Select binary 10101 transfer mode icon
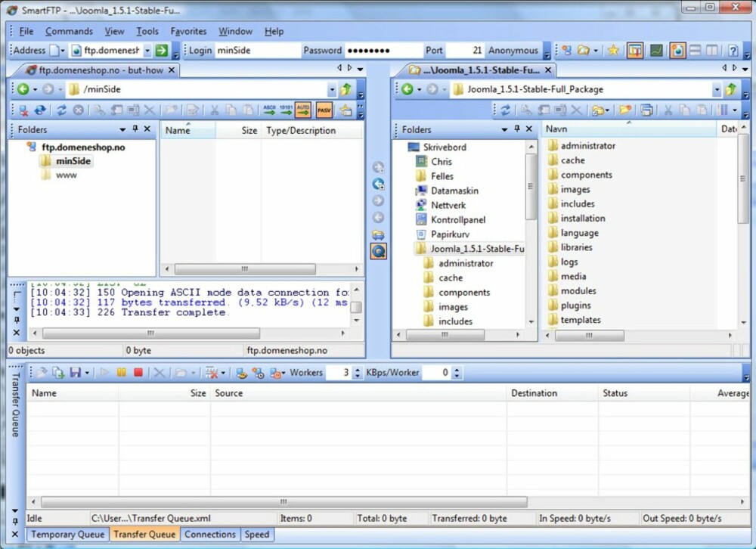The width and height of the screenshot is (756, 549). pos(286,110)
